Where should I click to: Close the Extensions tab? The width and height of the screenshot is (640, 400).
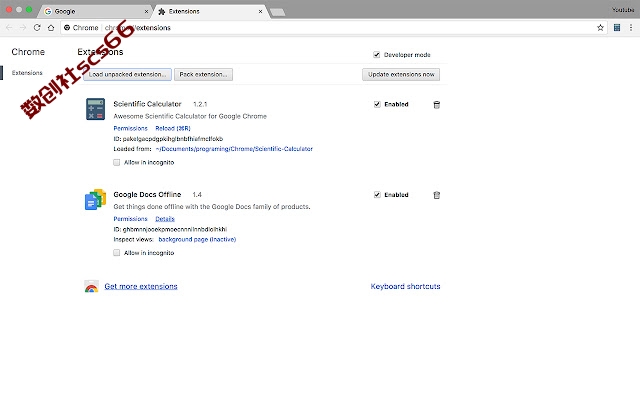pos(260,11)
